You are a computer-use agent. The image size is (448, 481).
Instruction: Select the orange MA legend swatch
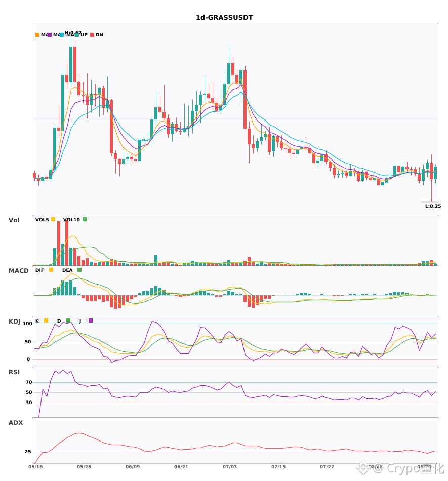point(37,35)
